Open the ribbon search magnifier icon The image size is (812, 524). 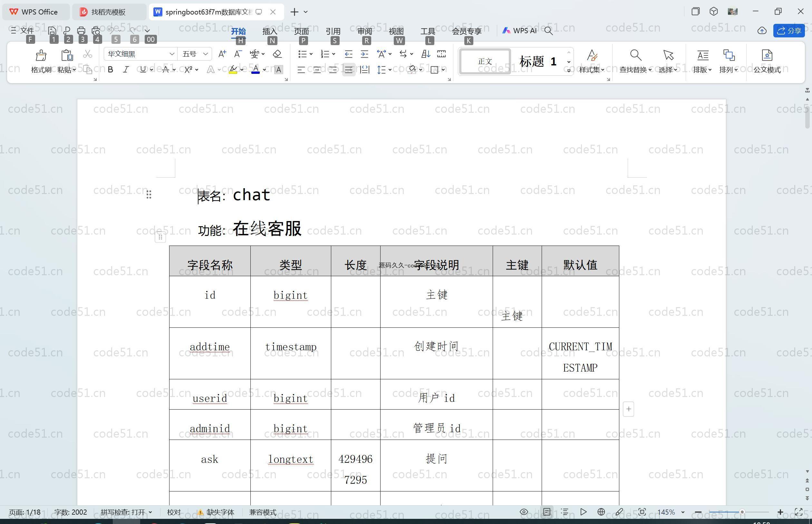click(x=548, y=31)
